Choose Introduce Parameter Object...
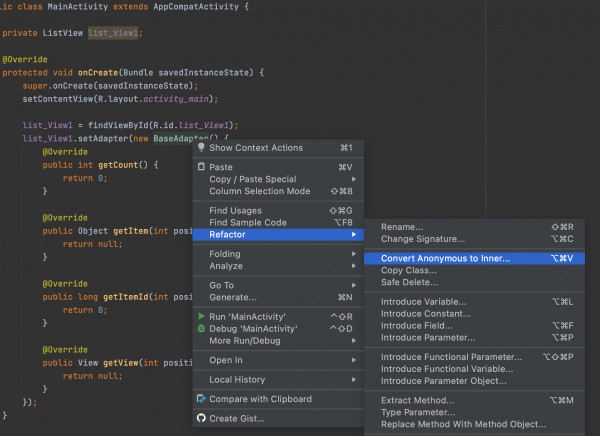The image size is (600, 436). click(474, 380)
